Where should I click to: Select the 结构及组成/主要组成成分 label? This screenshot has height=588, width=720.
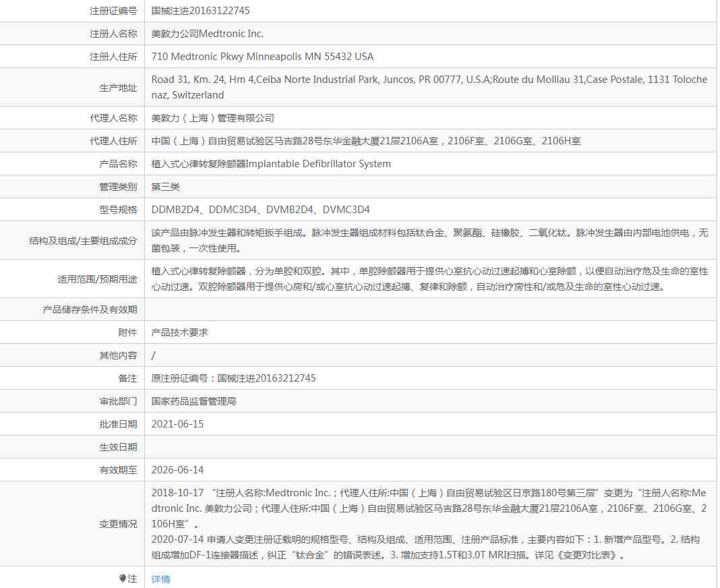point(83,241)
